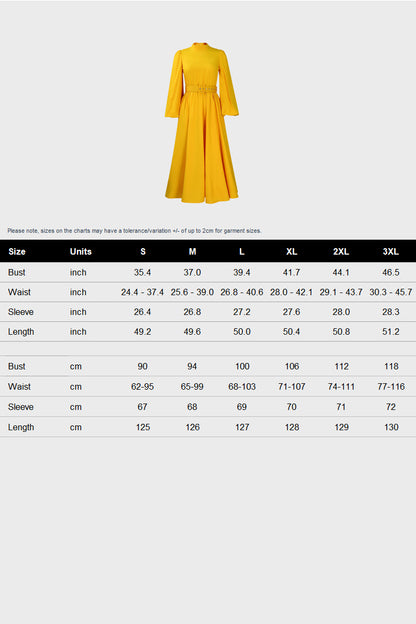The image size is (416, 624).
Task: Click Waist cm range '71-107'
Action: click(x=292, y=386)
